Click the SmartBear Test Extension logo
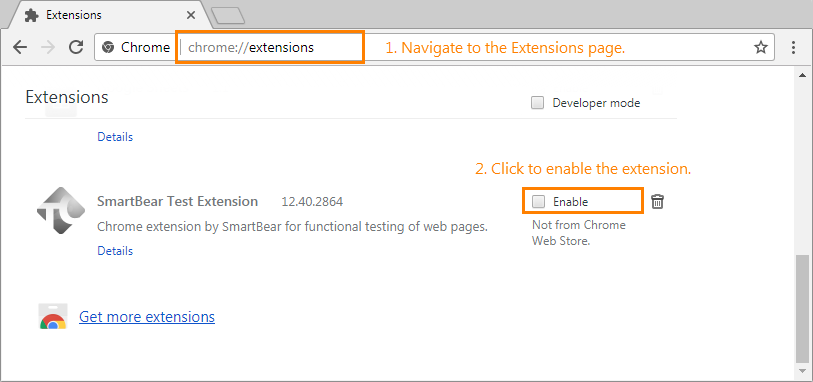813x382 pixels. click(x=61, y=210)
